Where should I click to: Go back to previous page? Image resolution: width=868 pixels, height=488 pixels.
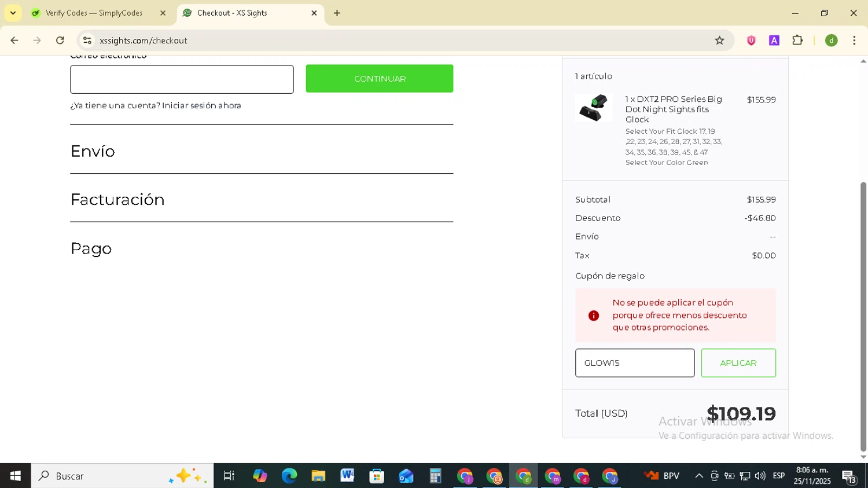click(14, 41)
